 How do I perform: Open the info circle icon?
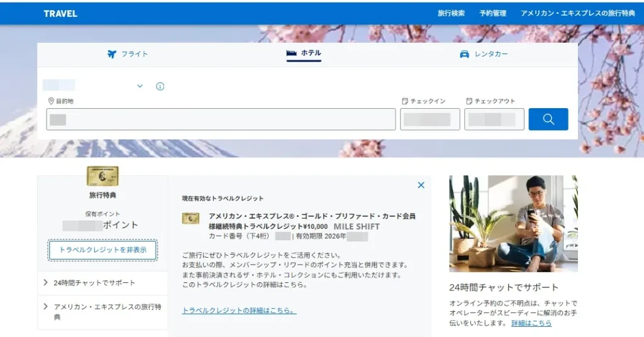(x=160, y=86)
